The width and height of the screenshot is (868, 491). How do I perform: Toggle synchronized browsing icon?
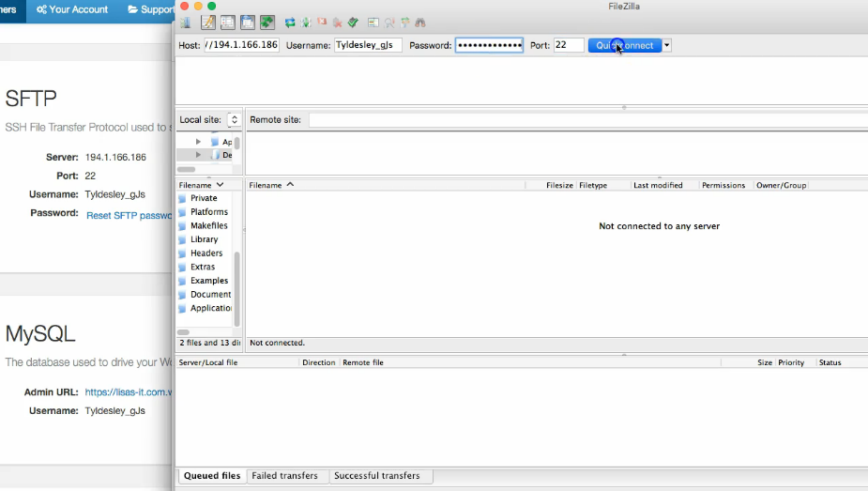click(405, 23)
